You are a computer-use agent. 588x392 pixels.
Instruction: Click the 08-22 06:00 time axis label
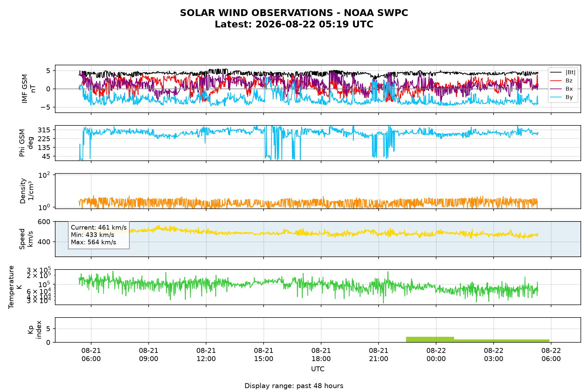tap(551, 355)
